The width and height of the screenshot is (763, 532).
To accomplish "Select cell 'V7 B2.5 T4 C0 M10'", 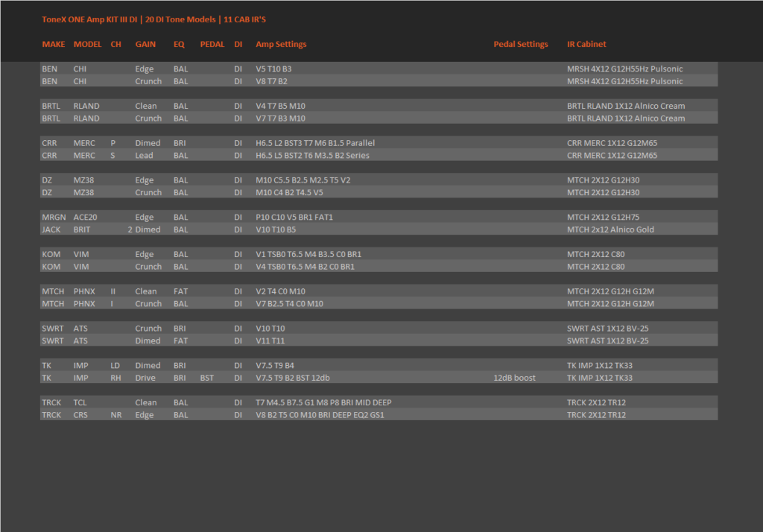I will [290, 304].
